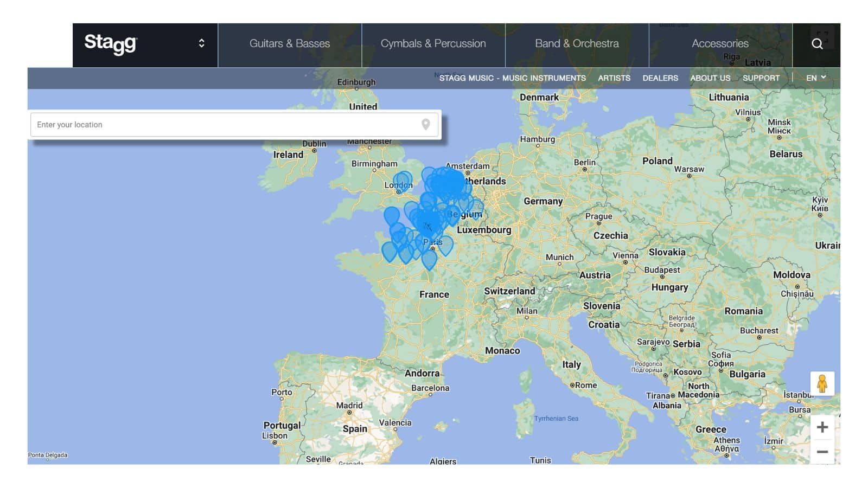Image resolution: width=868 pixels, height=488 pixels.
Task: Click the Germany label on the map
Action: tap(543, 201)
